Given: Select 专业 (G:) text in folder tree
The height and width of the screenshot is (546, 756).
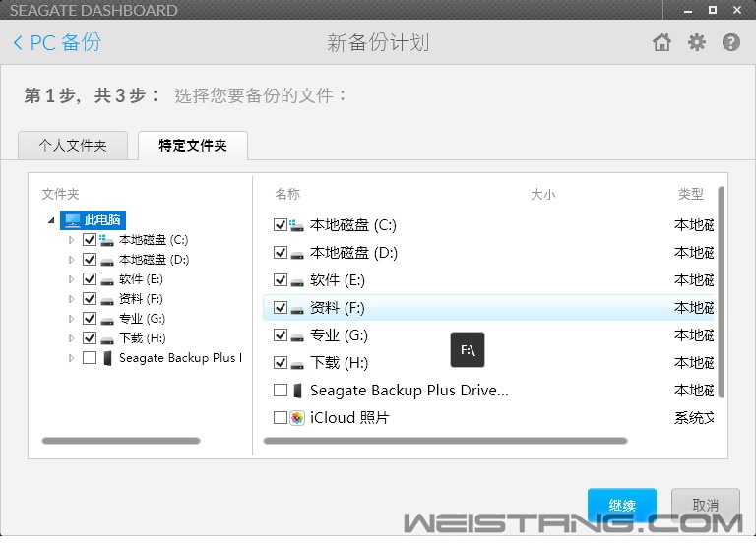Looking at the screenshot, I should (x=142, y=319).
